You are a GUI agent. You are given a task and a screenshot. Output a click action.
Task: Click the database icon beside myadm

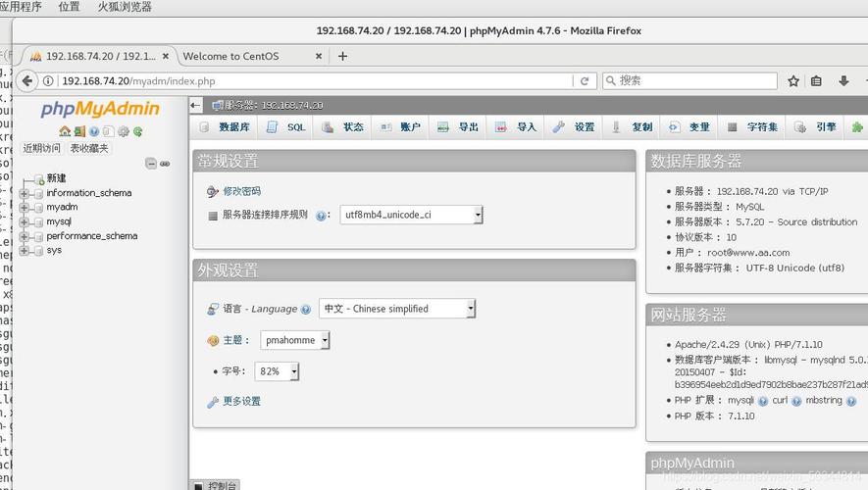(38, 208)
